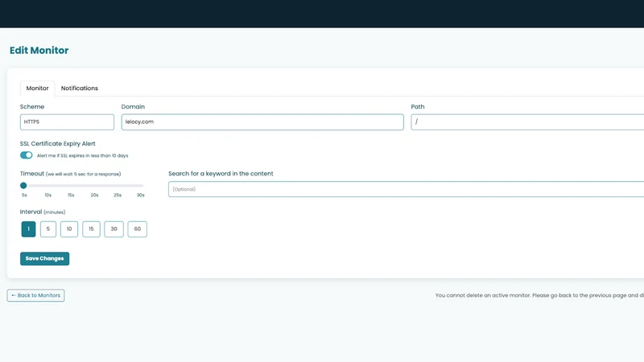Click the Save Changes button
Viewport: 644px width, 362px height.
45,258
